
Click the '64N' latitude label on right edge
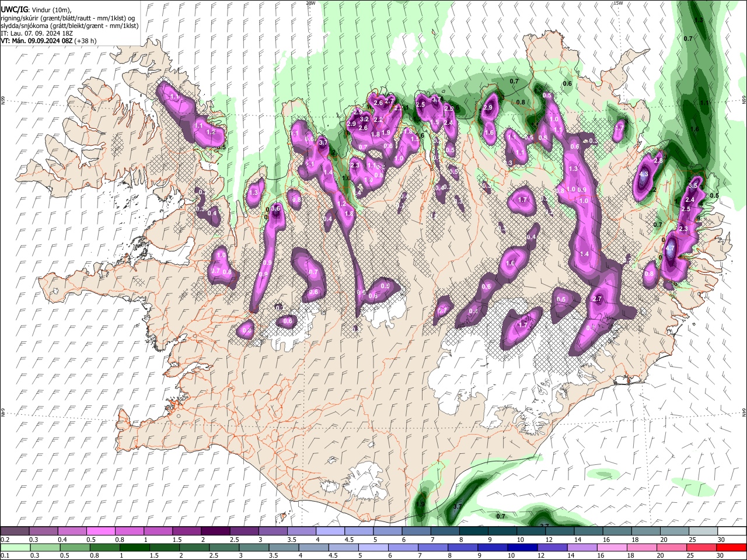tap(744, 412)
